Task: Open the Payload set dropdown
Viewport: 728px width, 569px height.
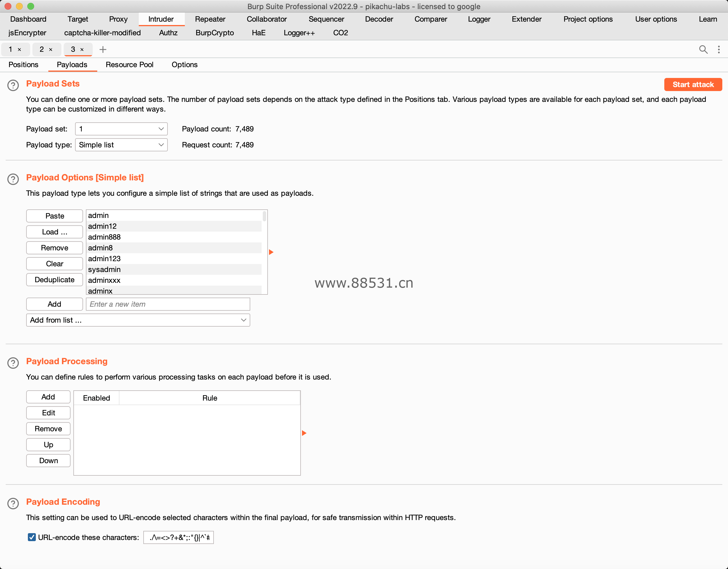Action: point(121,129)
